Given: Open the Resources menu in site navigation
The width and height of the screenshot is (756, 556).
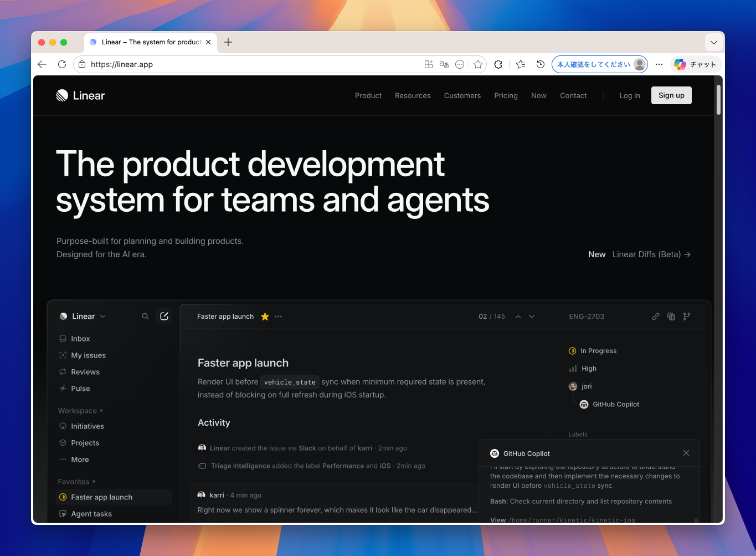Looking at the screenshot, I should 413,95.
